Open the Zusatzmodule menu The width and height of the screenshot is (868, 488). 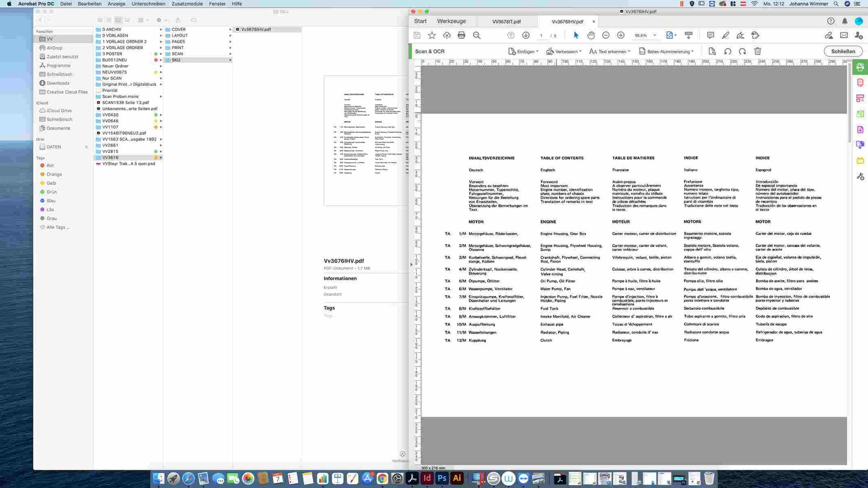(x=187, y=4)
